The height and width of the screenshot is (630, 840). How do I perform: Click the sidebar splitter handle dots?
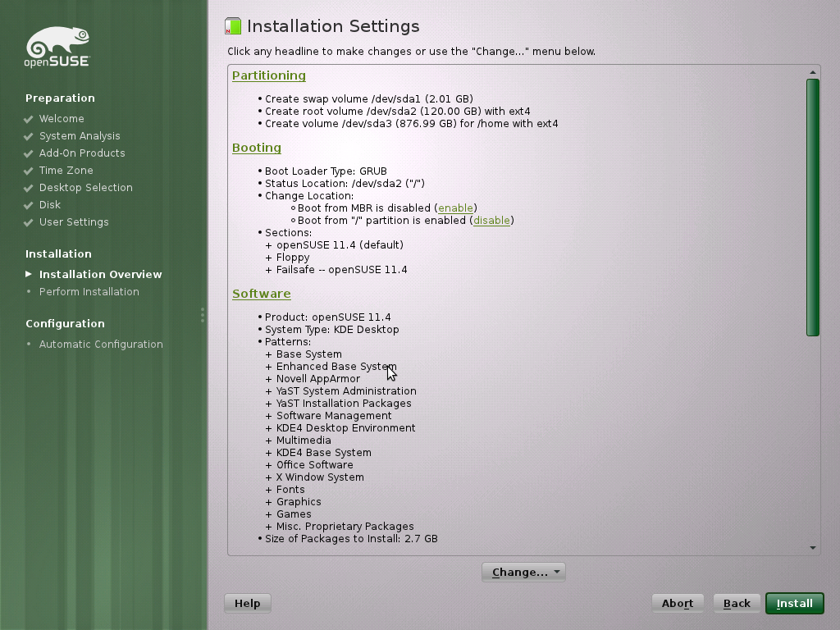tap(203, 315)
